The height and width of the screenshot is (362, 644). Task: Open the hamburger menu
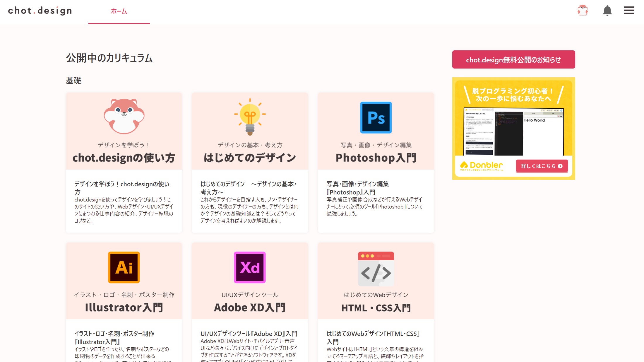tap(628, 11)
